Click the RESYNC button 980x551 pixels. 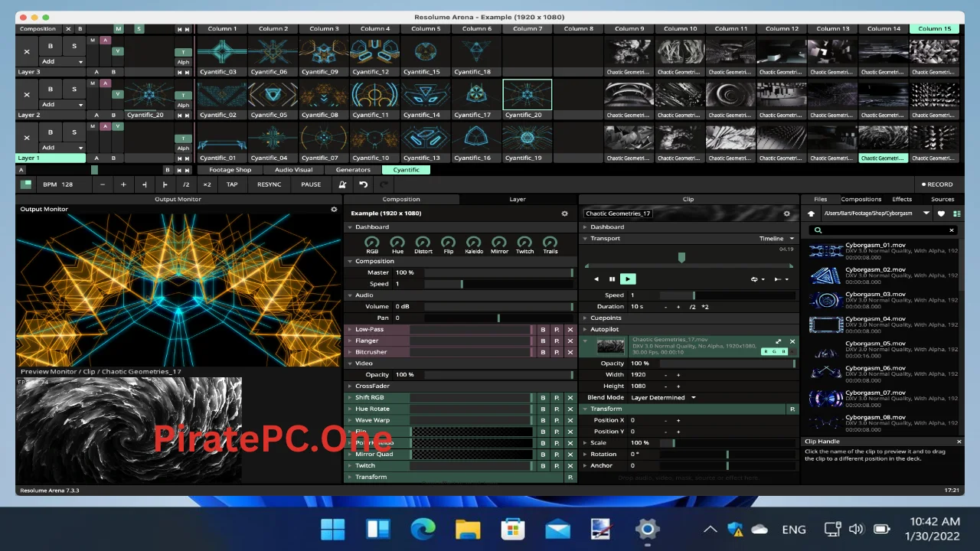pos(269,184)
